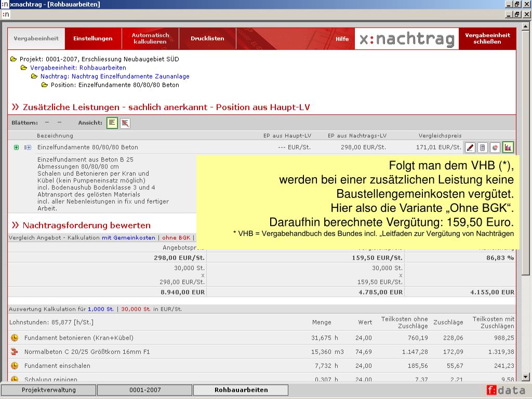Click the Projektverwaltung taskbar button
532x399 pixels.
coord(48,390)
